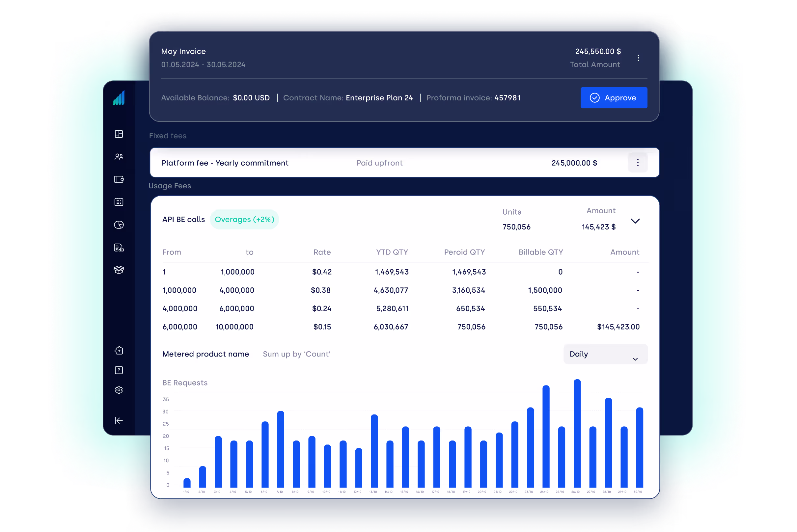Click the Overages (+2%) badge
797x532 pixels.
[244, 220]
